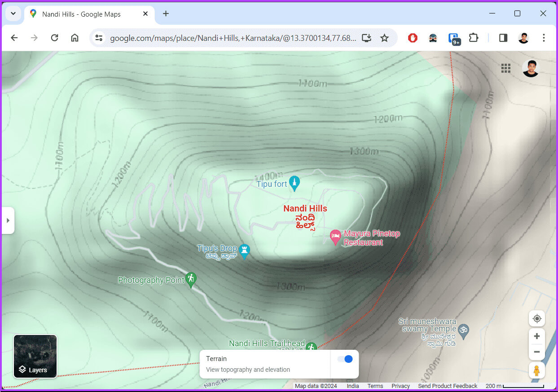The image size is (558, 392).
Task: Open a new browser tab
Action: [x=166, y=13]
